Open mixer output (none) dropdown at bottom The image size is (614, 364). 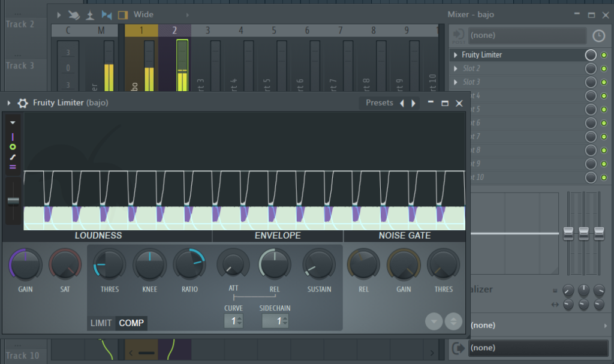point(538,348)
